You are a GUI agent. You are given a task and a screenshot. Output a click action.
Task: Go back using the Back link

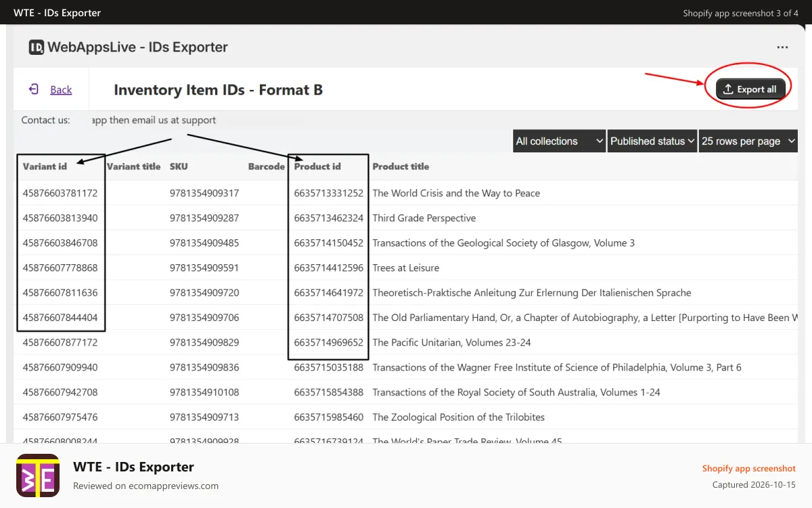tap(61, 89)
